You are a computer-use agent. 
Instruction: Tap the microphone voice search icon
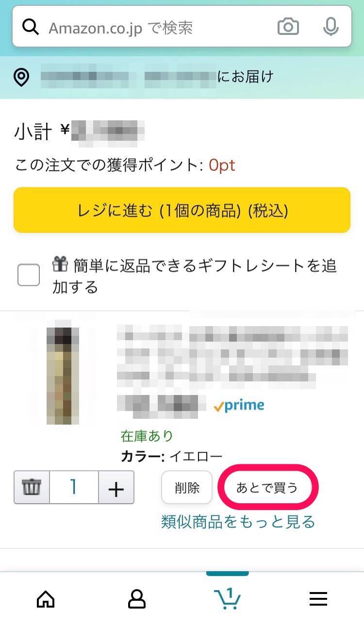pyautogui.click(x=331, y=27)
